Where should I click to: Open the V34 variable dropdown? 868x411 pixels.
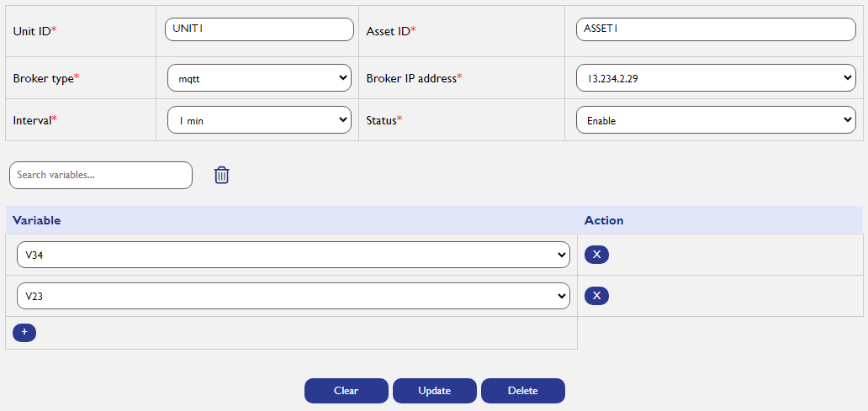coord(294,255)
